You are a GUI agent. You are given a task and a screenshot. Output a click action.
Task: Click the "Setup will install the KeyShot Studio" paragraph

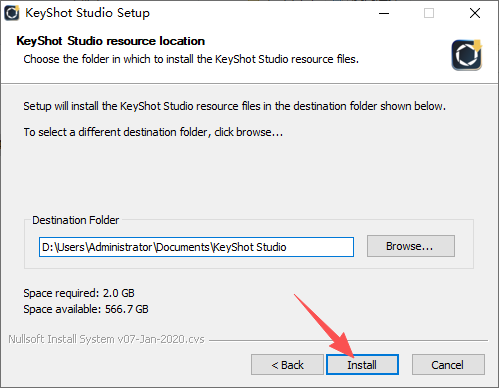point(234,106)
